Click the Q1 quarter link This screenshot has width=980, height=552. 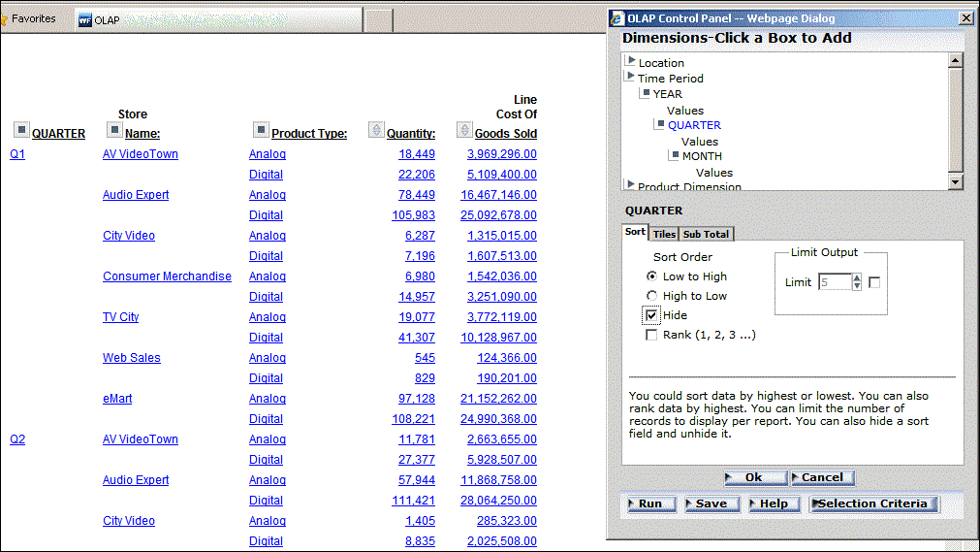(x=17, y=154)
